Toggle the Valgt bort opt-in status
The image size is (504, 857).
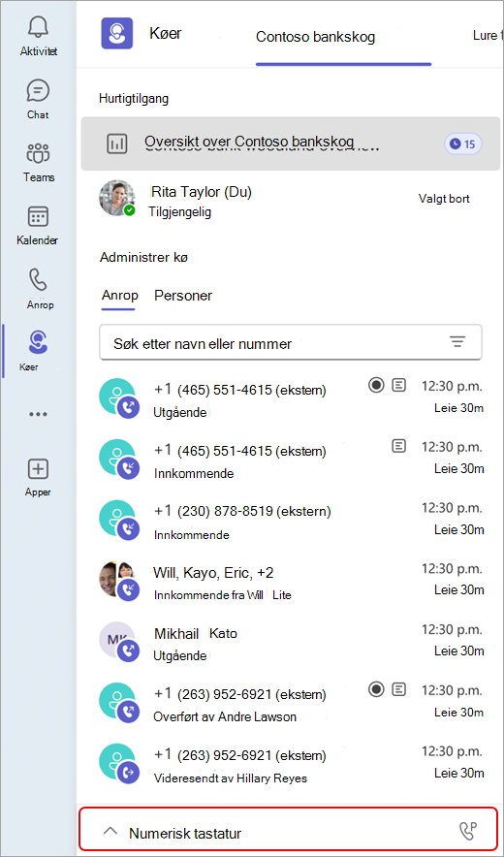[444, 199]
